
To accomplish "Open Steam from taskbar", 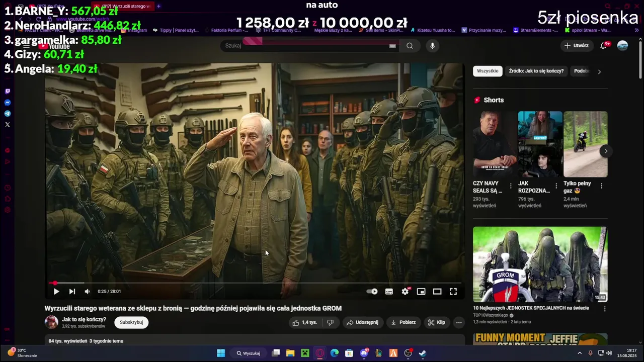I will point(423,353).
